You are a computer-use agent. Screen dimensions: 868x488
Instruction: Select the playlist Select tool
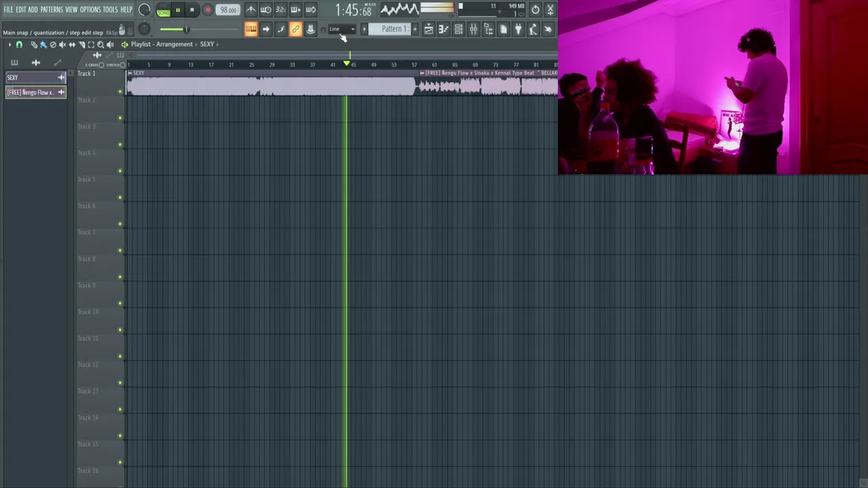pyautogui.click(x=91, y=45)
